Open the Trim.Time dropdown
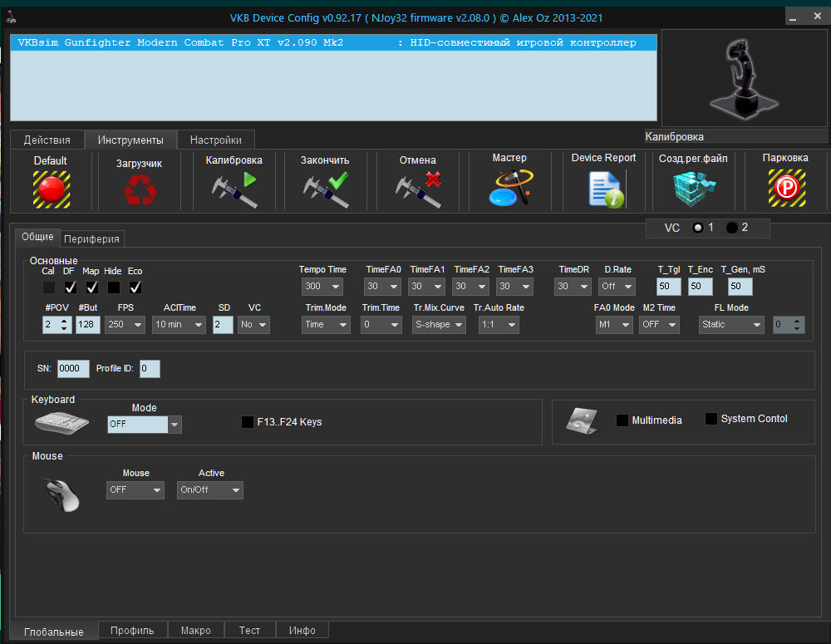The image size is (831, 644). [x=381, y=324]
